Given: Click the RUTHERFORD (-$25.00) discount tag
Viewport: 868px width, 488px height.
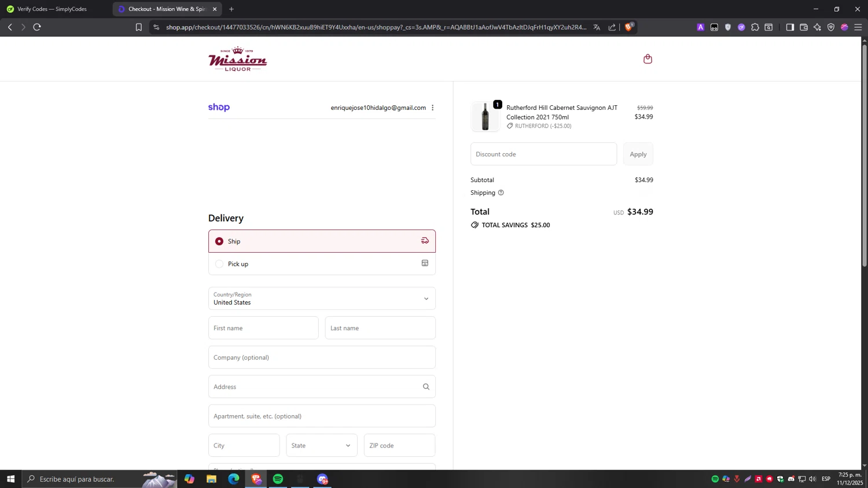Looking at the screenshot, I should 539,126.
